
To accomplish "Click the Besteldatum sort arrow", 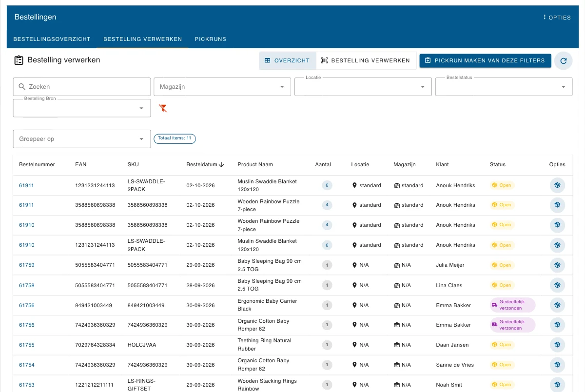I will pyautogui.click(x=221, y=165).
